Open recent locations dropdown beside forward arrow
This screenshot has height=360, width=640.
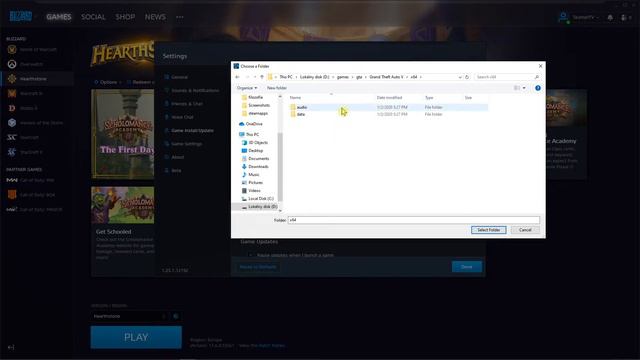click(x=255, y=77)
